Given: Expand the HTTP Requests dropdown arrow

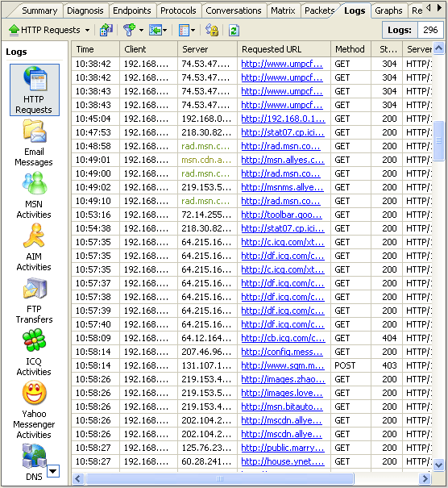Looking at the screenshot, I should coord(87,31).
